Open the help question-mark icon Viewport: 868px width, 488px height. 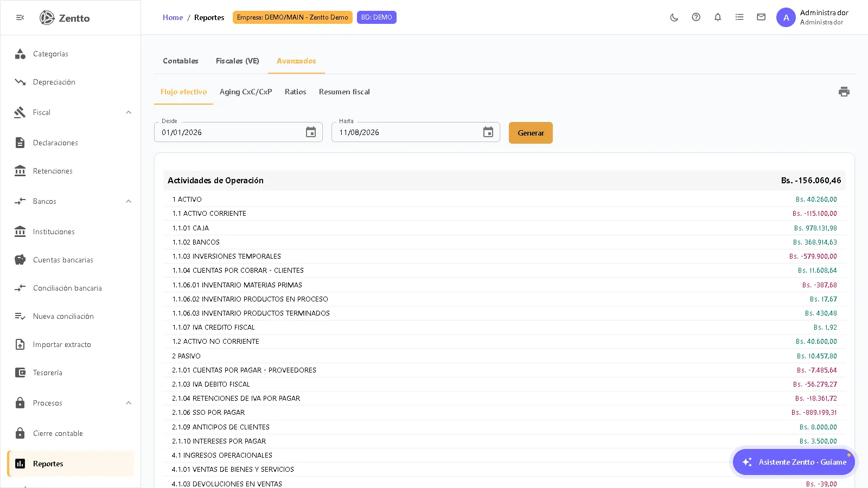point(696,17)
